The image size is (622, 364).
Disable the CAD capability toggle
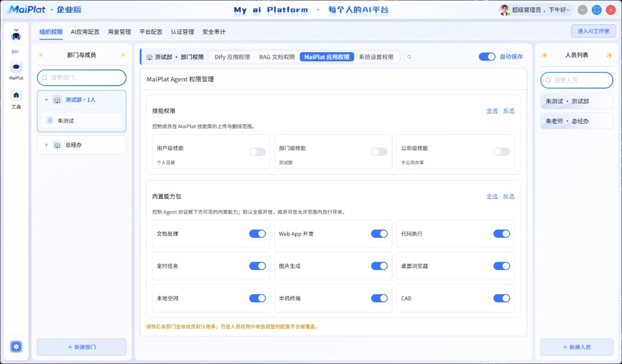pos(501,298)
